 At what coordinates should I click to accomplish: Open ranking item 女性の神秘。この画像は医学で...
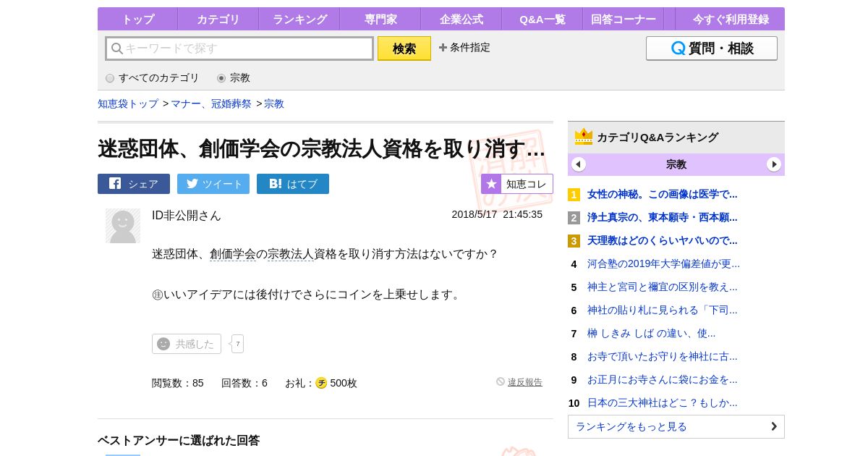click(663, 194)
